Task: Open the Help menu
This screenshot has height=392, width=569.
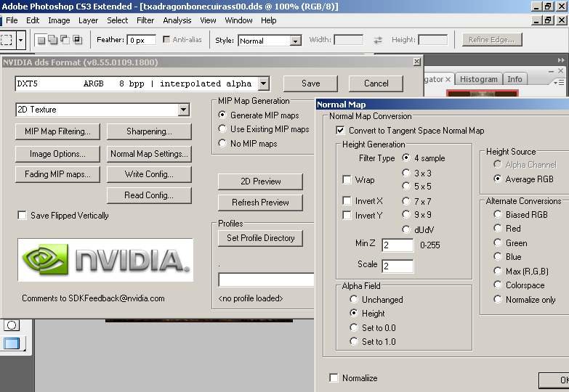Action: 269,20
